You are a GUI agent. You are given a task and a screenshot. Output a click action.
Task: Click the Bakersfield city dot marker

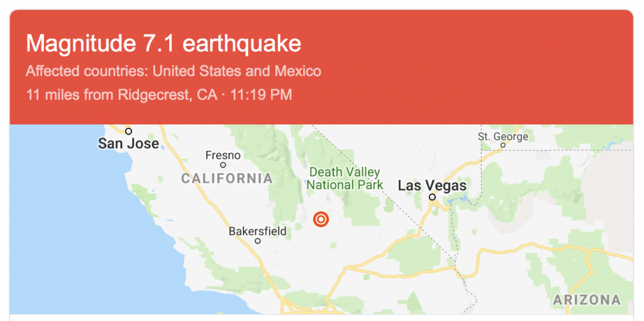coord(257,241)
